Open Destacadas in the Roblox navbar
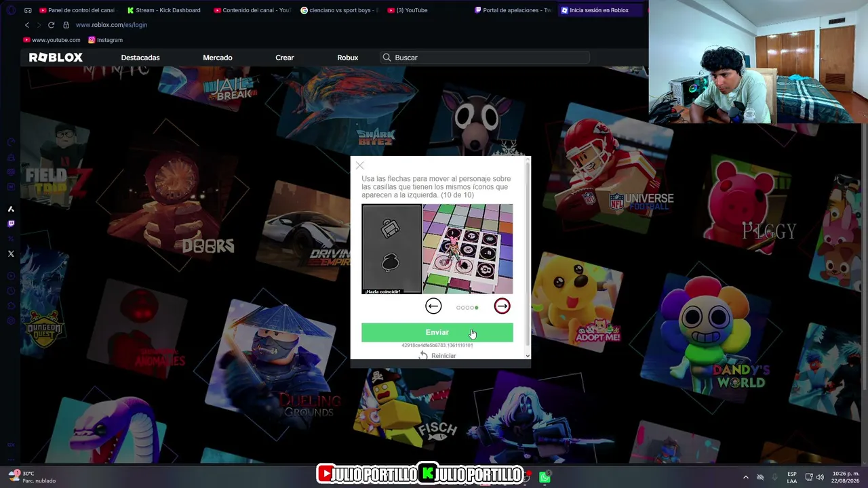The height and width of the screenshot is (488, 868). [x=140, y=58]
